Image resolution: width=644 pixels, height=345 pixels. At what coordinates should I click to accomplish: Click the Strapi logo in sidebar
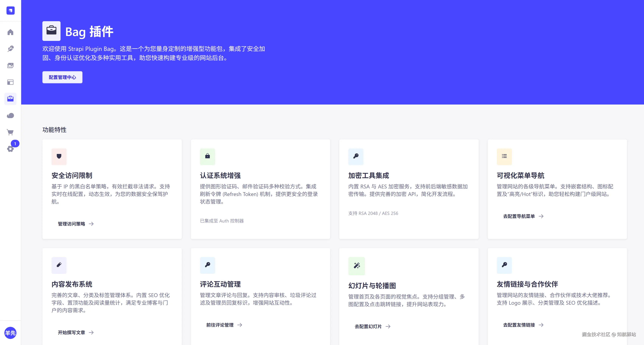tap(10, 10)
